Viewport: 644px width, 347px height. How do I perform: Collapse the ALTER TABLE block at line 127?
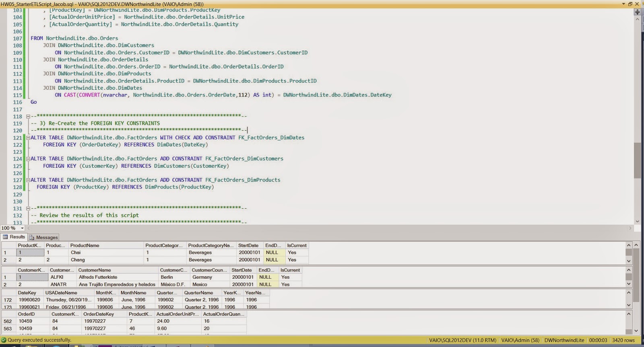coord(28,180)
